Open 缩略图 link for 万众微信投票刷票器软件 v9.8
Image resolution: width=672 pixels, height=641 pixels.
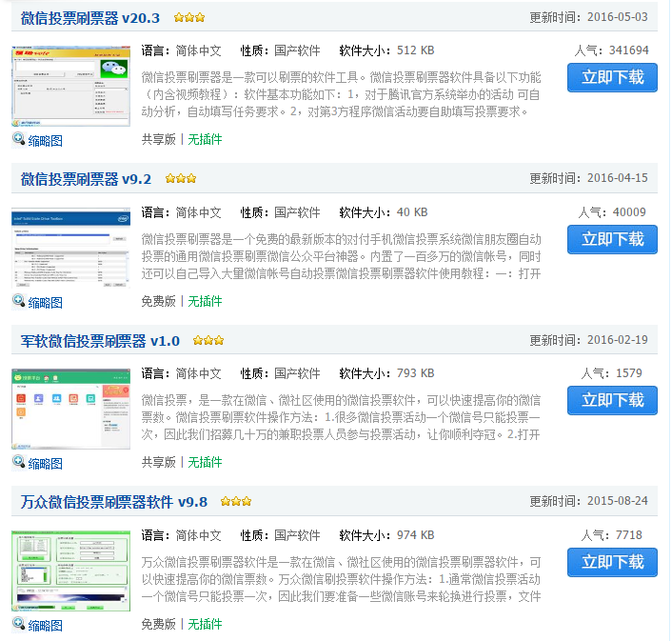click(x=46, y=626)
